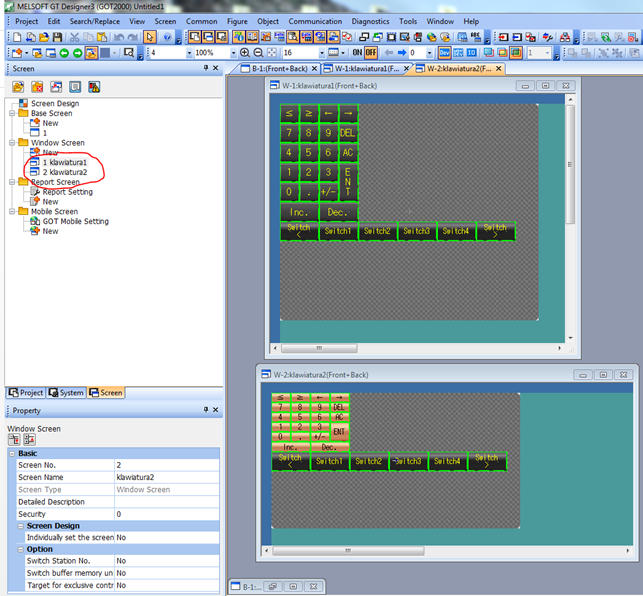The width and height of the screenshot is (643, 596).
Task: Click the Screen Name value field klawiatura2
Action: (165, 477)
